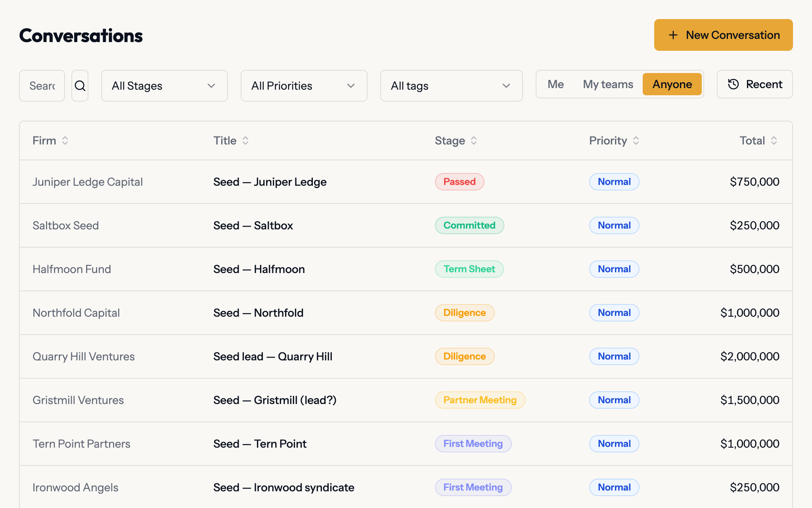Click Tern Point's First Meeting badge
This screenshot has width=812, height=508.
click(x=473, y=444)
